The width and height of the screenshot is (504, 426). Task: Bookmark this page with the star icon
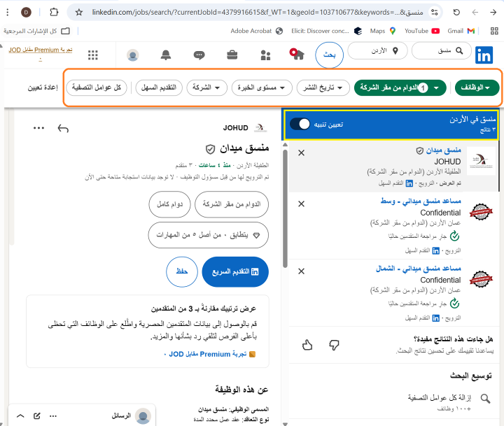coord(78,12)
